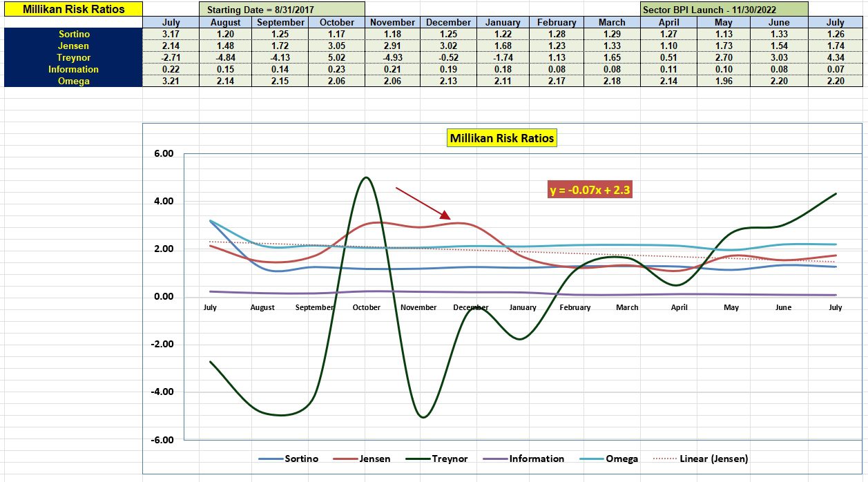The width and height of the screenshot is (868, 482).
Task: Select the Sortino value 3.17 cell
Action: pyautogui.click(x=171, y=34)
